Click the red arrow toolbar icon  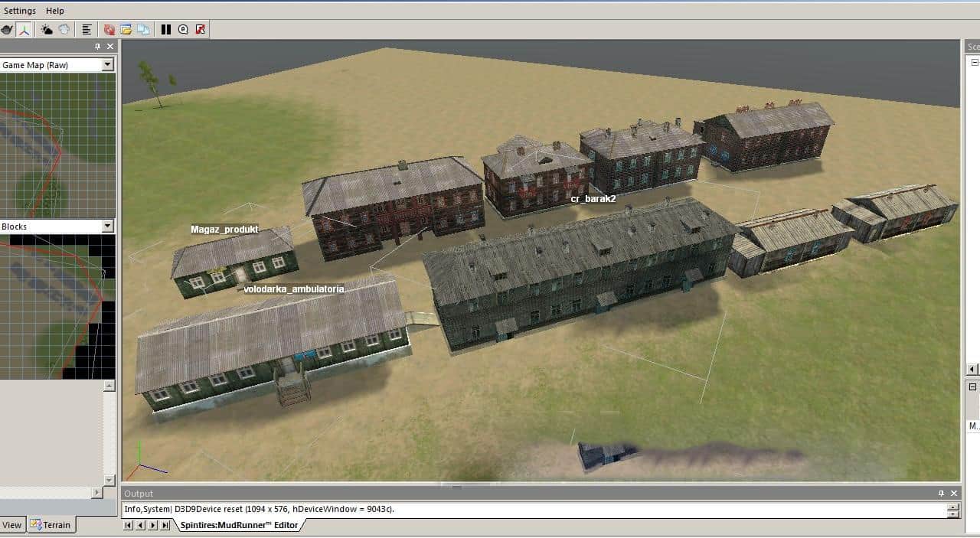(201, 30)
